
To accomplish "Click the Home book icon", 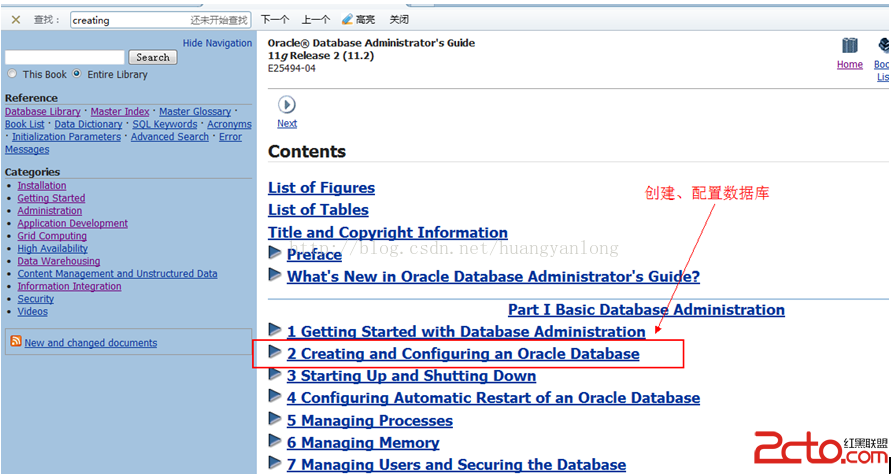I will (x=850, y=46).
